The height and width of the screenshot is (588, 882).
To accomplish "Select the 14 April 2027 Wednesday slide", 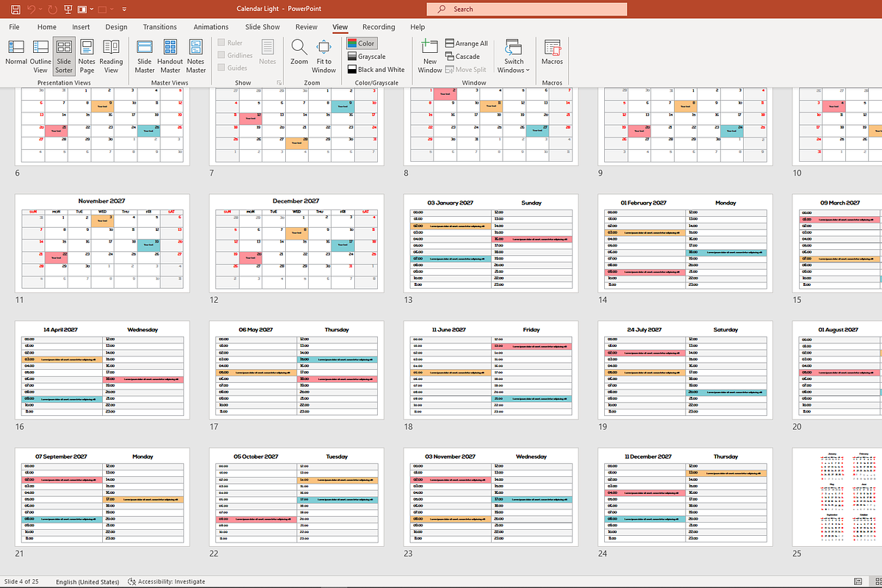I will click(x=102, y=370).
